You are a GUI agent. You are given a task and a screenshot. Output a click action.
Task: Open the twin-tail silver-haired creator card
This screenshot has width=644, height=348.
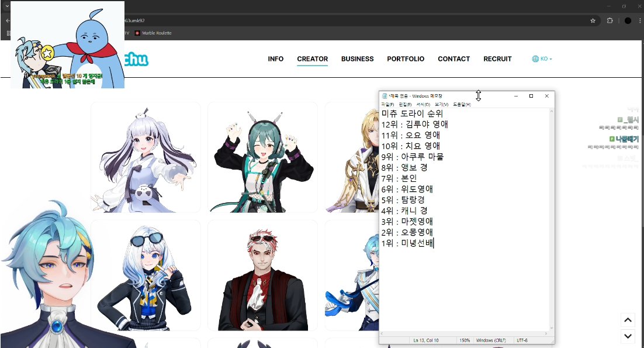pyautogui.click(x=146, y=157)
